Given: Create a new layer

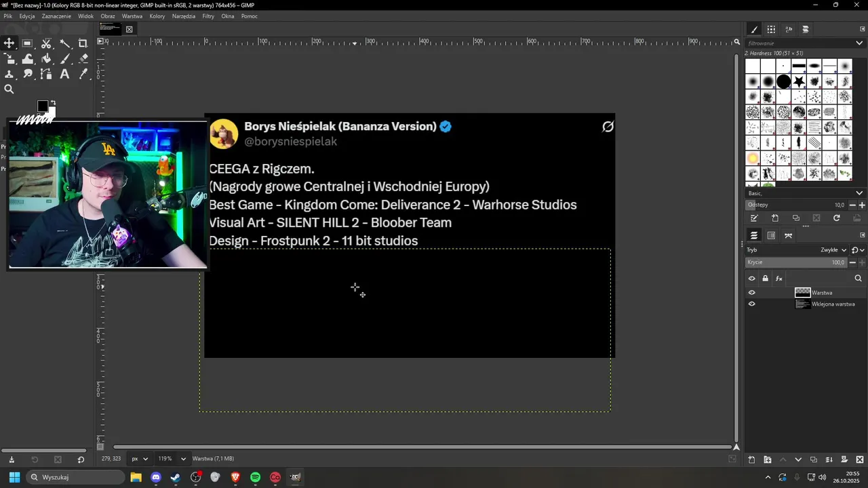Looking at the screenshot, I should pyautogui.click(x=752, y=460).
